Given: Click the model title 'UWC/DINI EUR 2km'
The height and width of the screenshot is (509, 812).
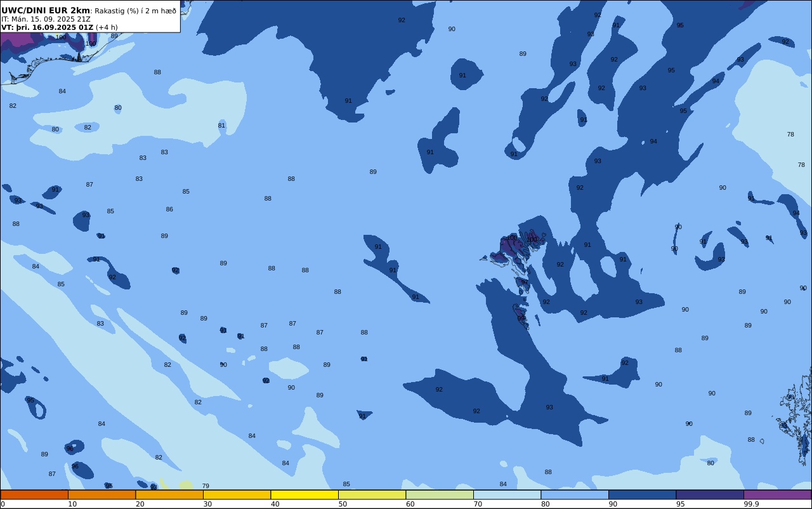Looking at the screenshot, I should click(46, 10).
